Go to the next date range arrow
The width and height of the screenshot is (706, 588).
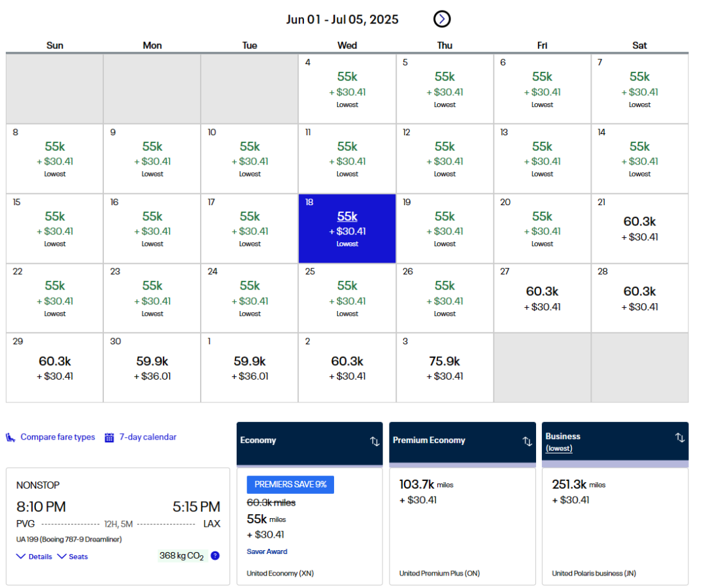pos(442,20)
